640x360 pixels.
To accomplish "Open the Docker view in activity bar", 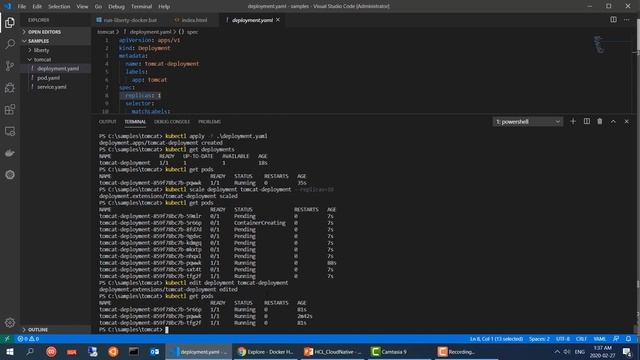I will click(10, 153).
